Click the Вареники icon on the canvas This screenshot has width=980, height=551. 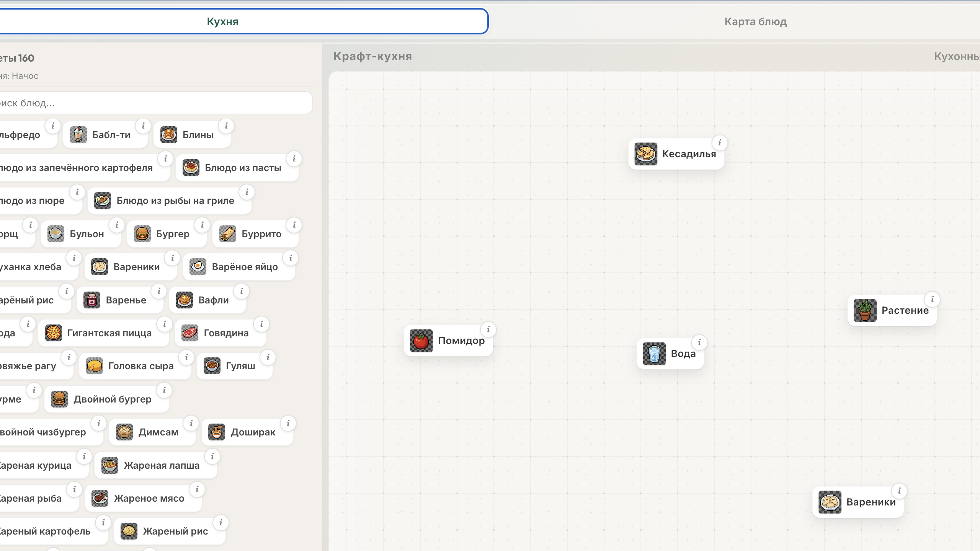[830, 502]
